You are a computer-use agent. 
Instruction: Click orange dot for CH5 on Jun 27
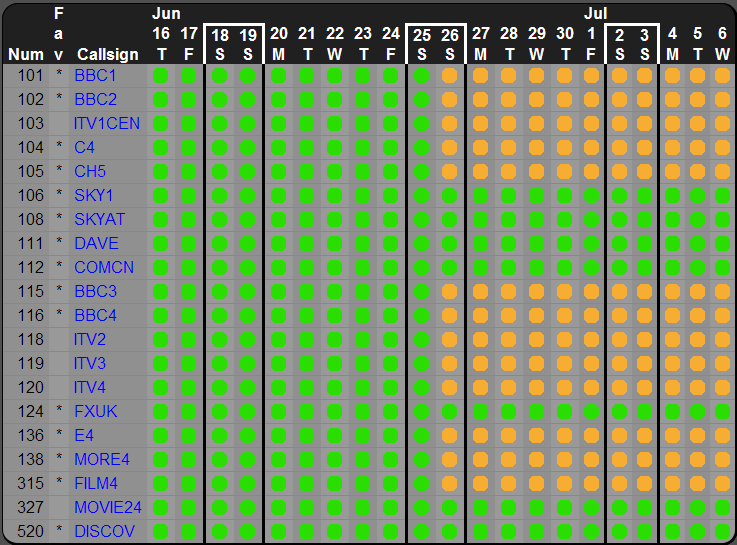tap(480, 171)
